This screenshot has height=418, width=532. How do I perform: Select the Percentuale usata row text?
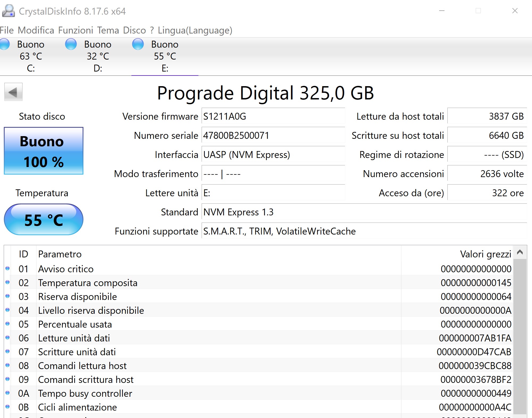tap(75, 324)
